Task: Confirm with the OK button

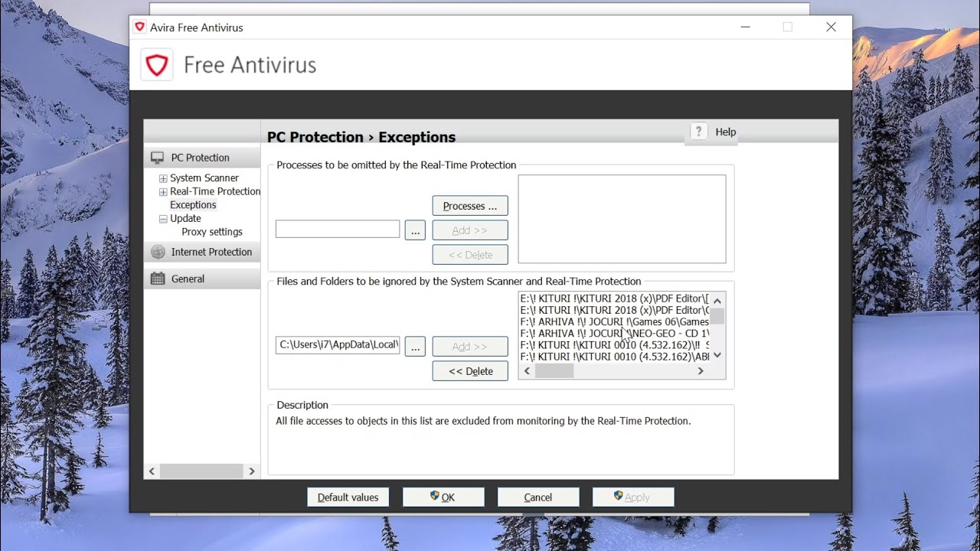Action: click(x=443, y=497)
